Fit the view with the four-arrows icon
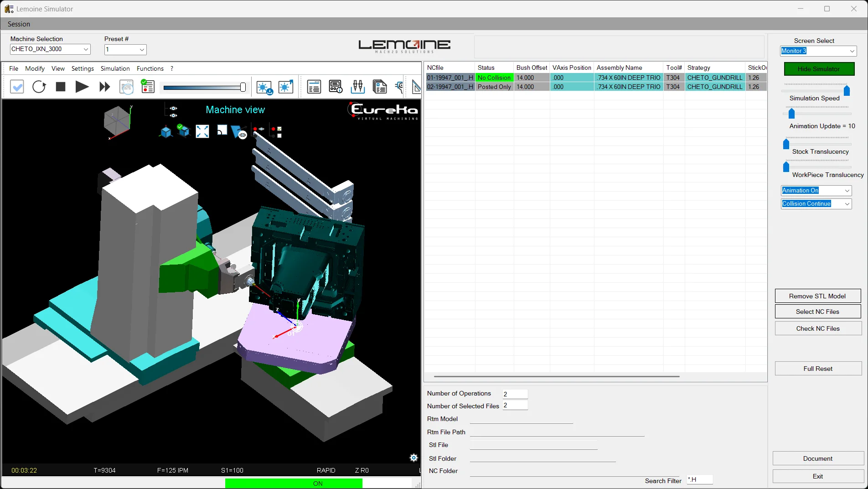 pos(202,131)
